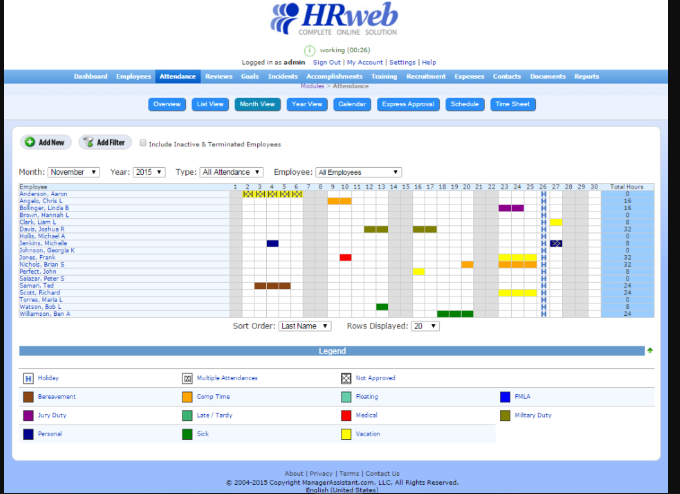Viewport: 680px width, 494px height.
Task: Click brown Bereavement entry for Samari, Ted
Action: pos(272,286)
